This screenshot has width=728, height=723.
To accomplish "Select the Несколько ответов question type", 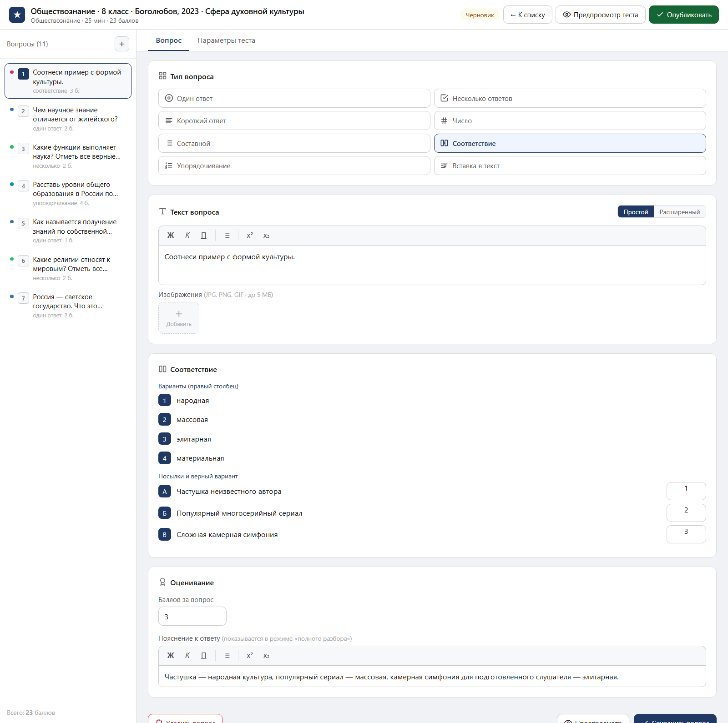I will tap(570, 98).
